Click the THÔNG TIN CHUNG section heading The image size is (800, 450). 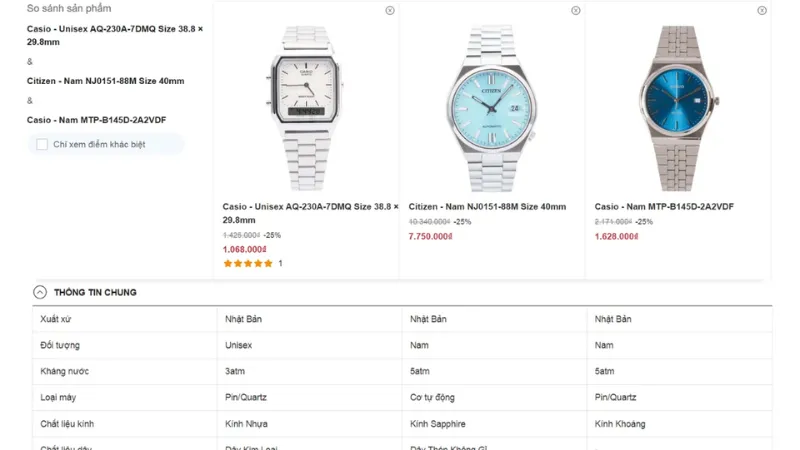coord(95,292)
